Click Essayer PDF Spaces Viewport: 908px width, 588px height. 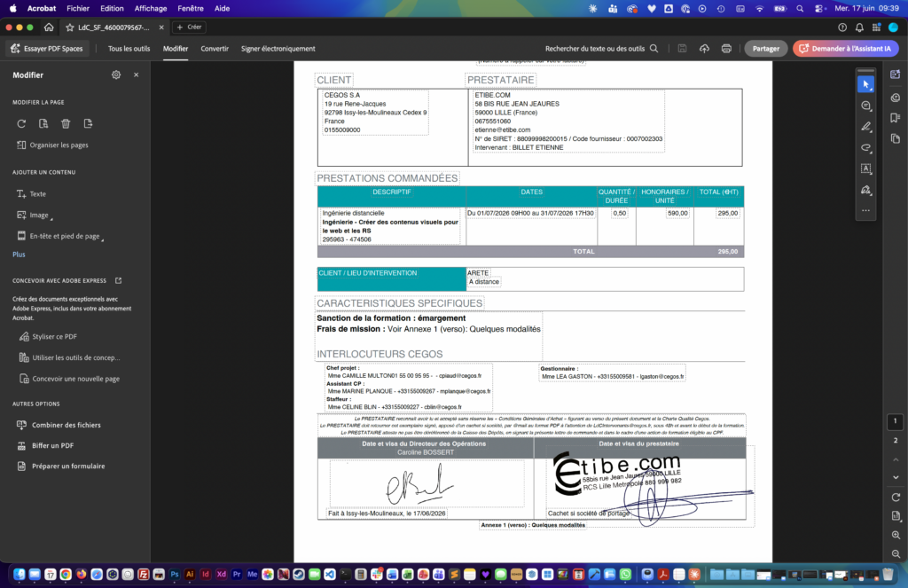tap(47, 49)
